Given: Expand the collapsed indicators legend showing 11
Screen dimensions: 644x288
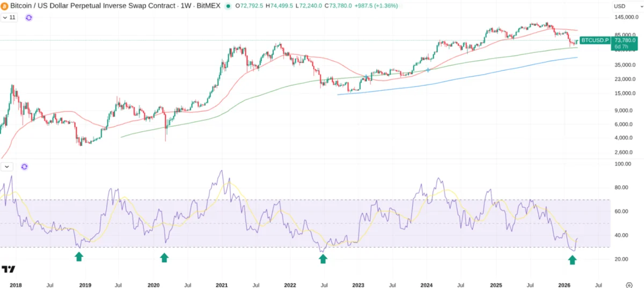Looking at the screenshot, I should pyautogui.click(x=9, y=18).
